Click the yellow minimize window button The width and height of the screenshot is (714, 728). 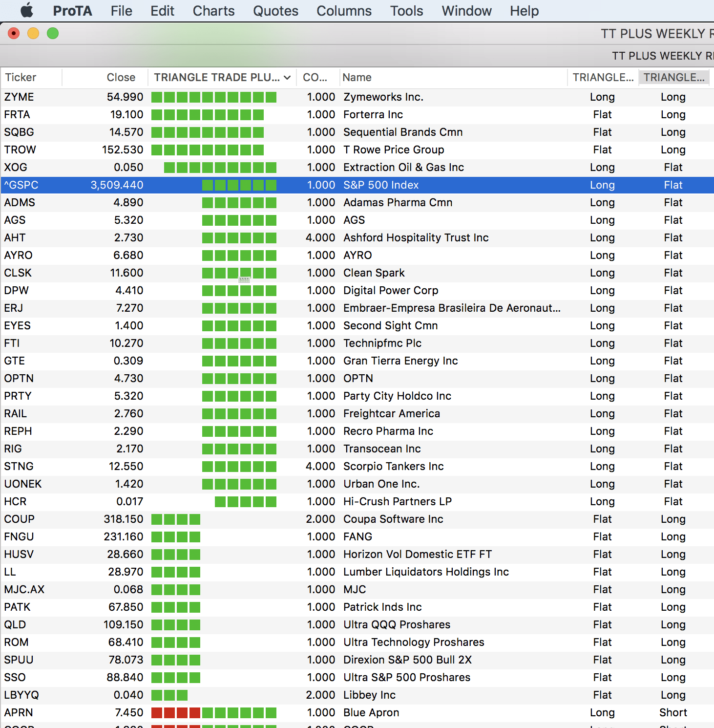click(x=33, y=33)
